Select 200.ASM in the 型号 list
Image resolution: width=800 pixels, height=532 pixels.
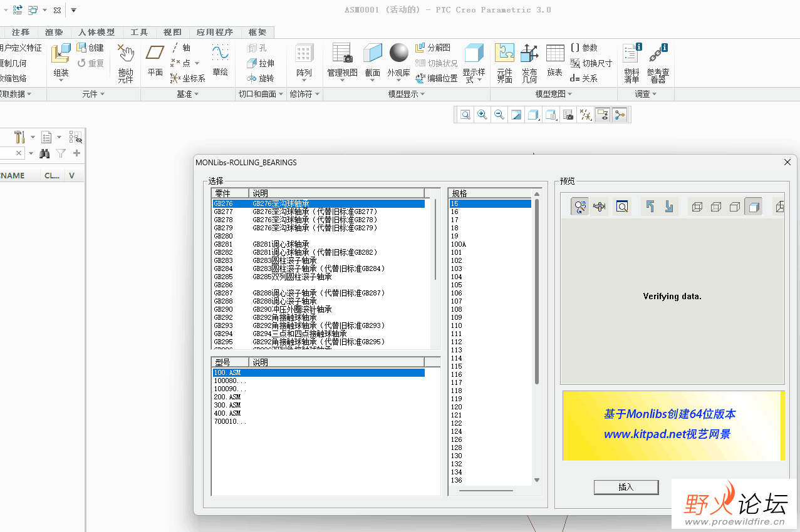318,397
